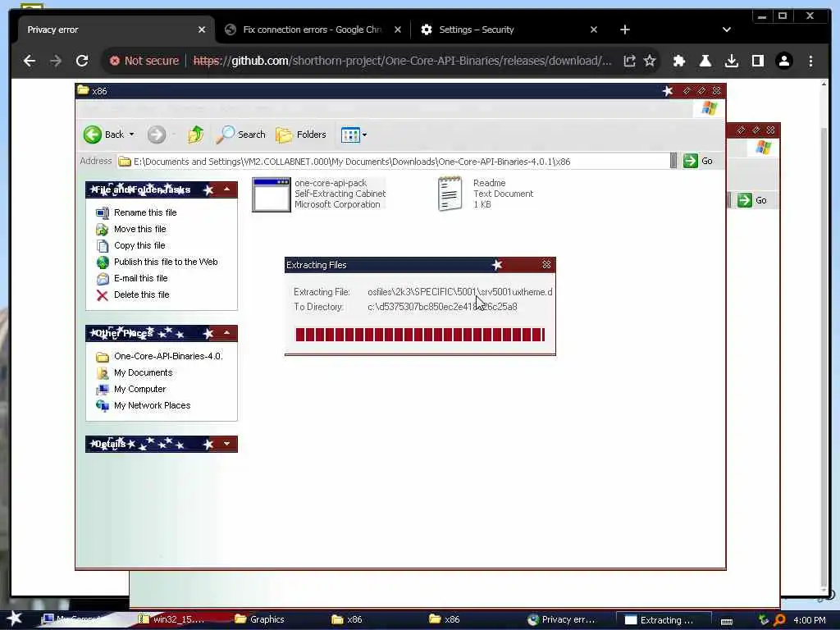Click the github.com URL in address bar
The image size is (840, 630).
click(402, 61)
